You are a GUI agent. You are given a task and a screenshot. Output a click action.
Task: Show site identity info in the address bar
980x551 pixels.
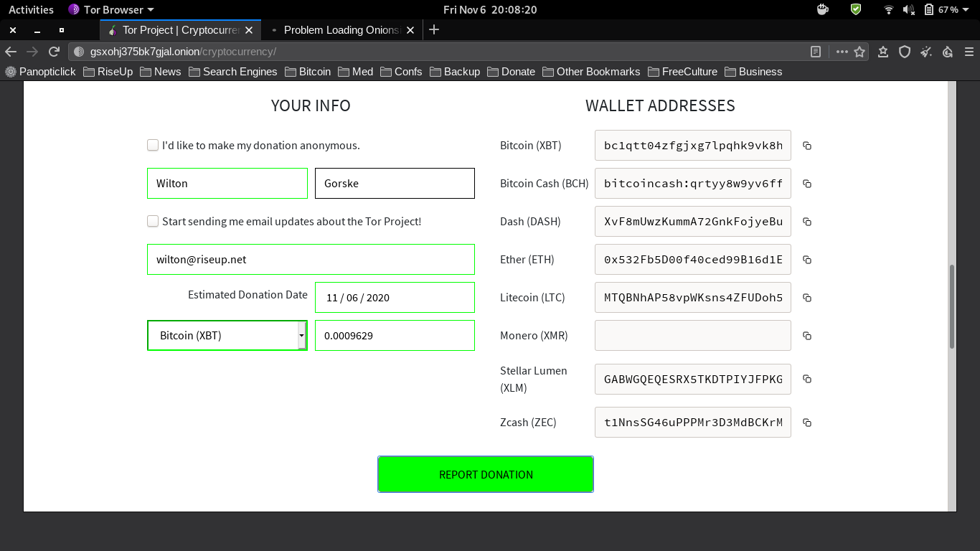click(79, 52)
